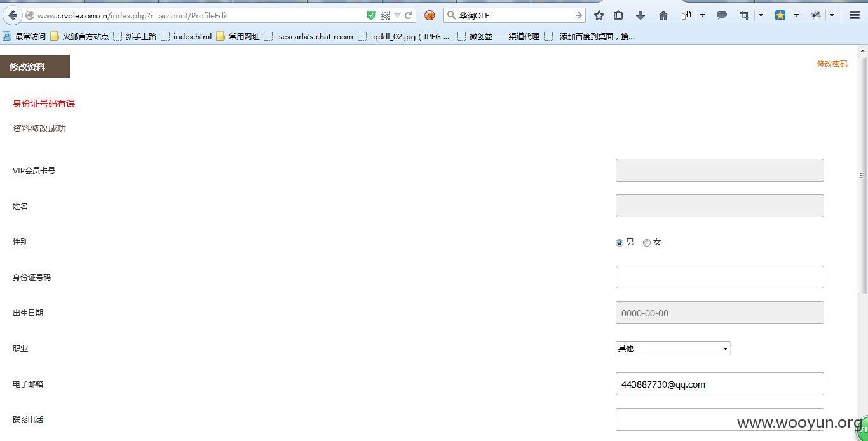Open the qddl_02.jpg bookmark
This screenshot has height=441, width=868.
[x=404, y=37]
